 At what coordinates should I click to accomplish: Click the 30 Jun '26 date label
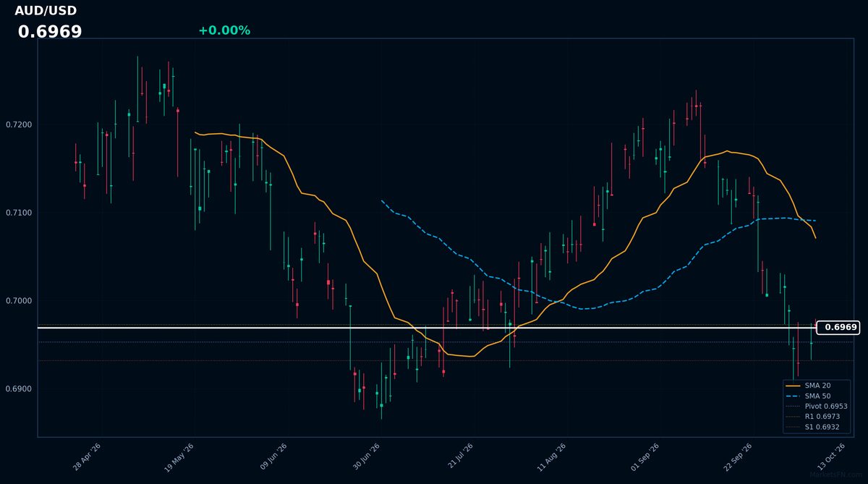(x=367, y=457)
